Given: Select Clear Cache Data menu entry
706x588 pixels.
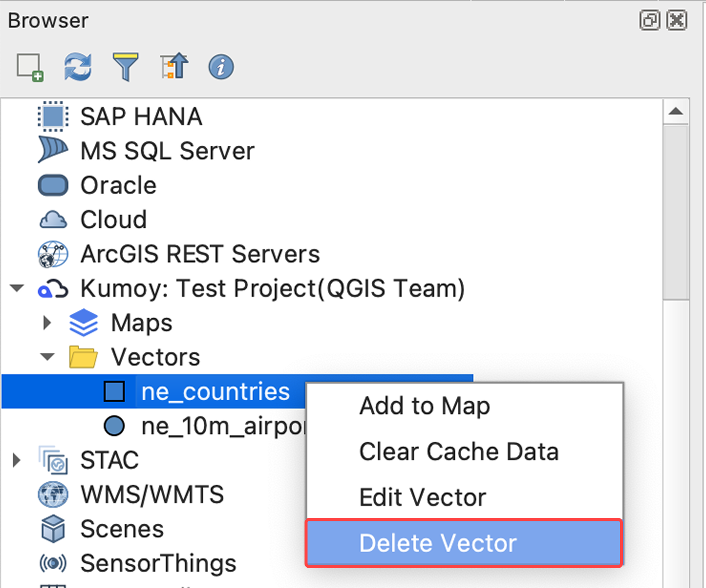Looking at the screenshot, I should coord(458,452).
